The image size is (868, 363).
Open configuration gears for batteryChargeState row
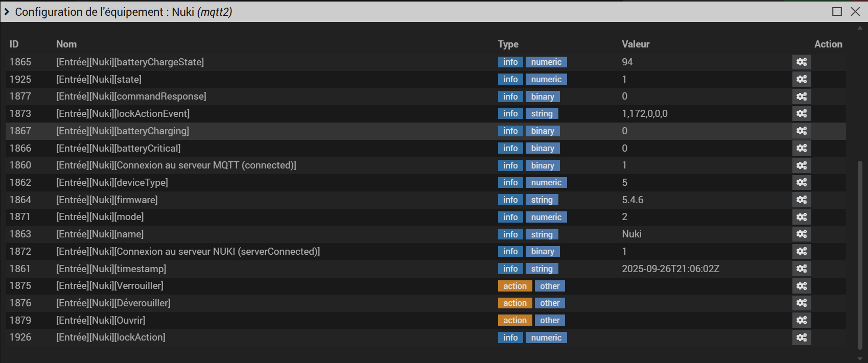802,62
